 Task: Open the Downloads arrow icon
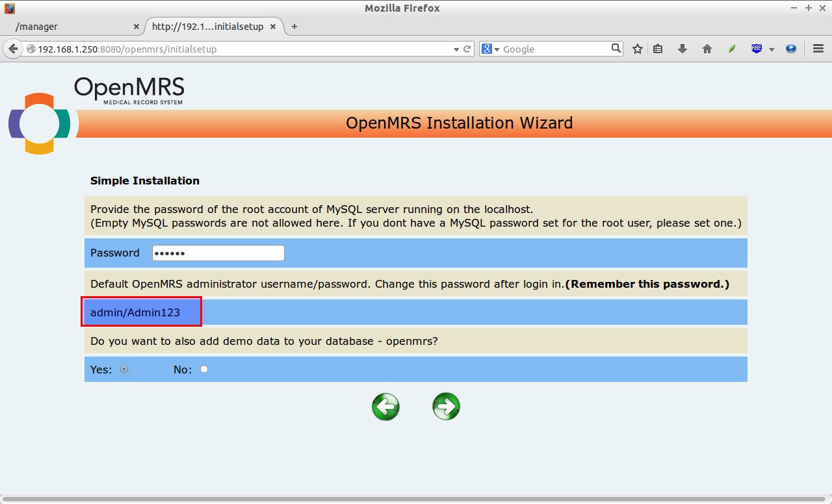tap(682, 49)
